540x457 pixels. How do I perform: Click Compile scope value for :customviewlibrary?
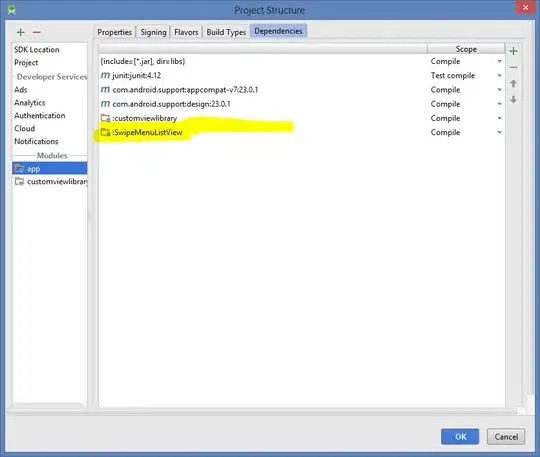point(445,118)
